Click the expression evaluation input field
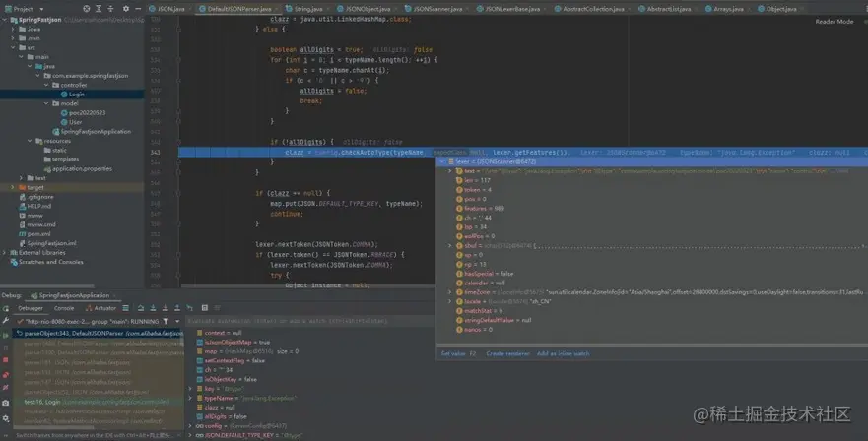The image size is (868, 441). [310, 321]
